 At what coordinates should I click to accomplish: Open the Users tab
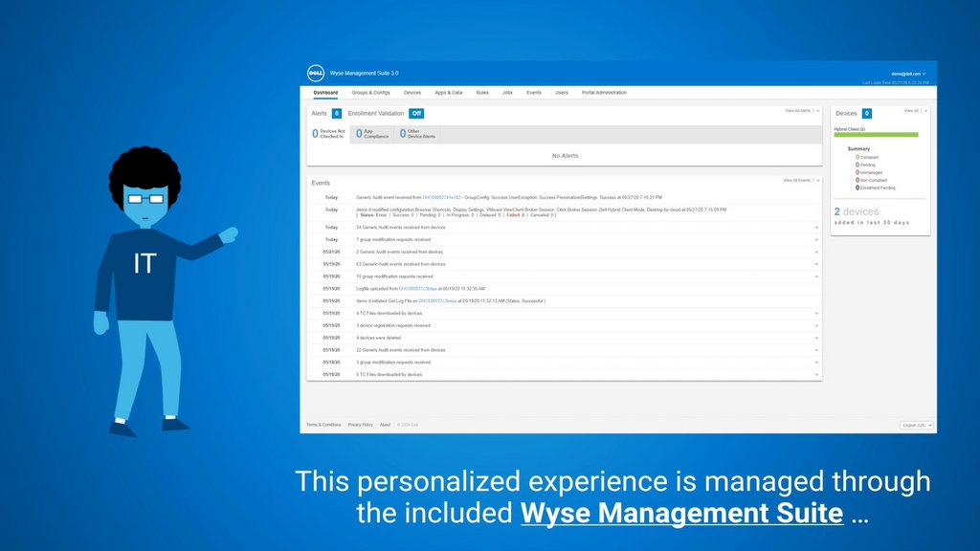coord(562,93)
